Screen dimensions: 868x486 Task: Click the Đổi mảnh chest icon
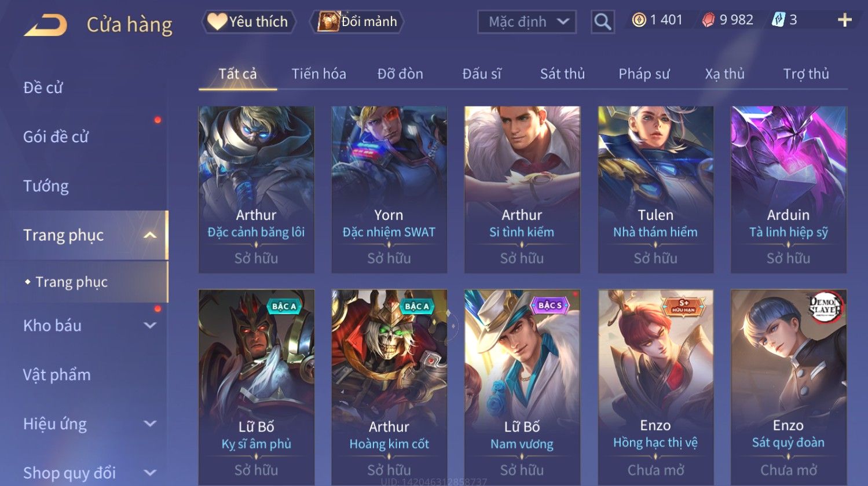(x=328, y=21)
